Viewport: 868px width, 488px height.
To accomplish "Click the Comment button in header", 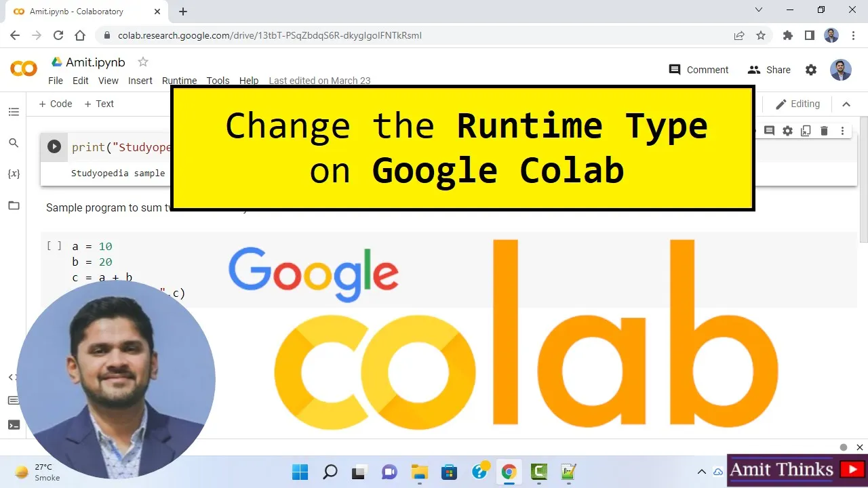I will point(698,70).
